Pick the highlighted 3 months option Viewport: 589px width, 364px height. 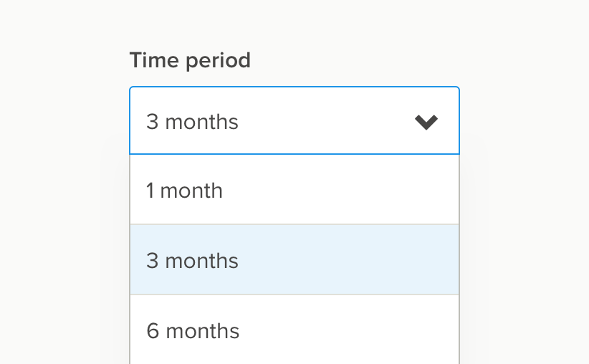click(x=294, y=260)
